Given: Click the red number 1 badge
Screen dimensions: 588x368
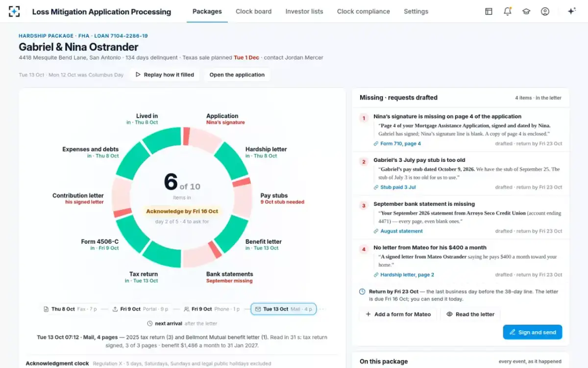Looking at the screenshot, I should pos(364,118).
